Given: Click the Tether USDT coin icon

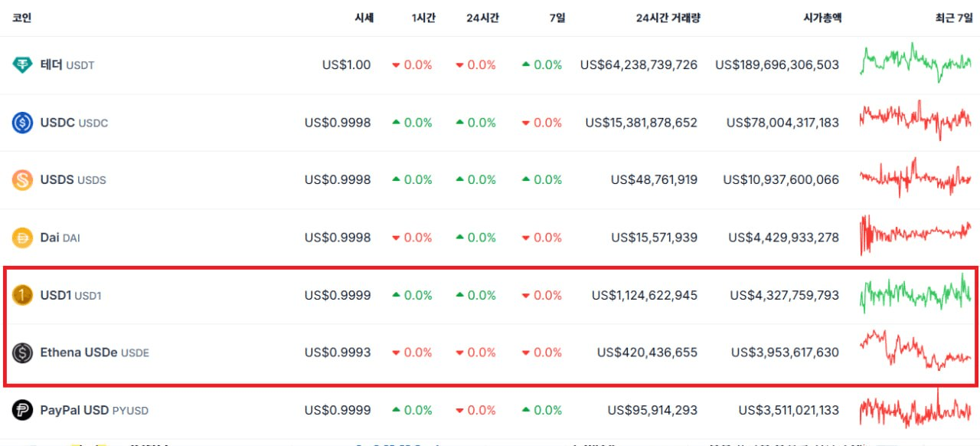Looking at the screenshot, I should tap(22, 65).
